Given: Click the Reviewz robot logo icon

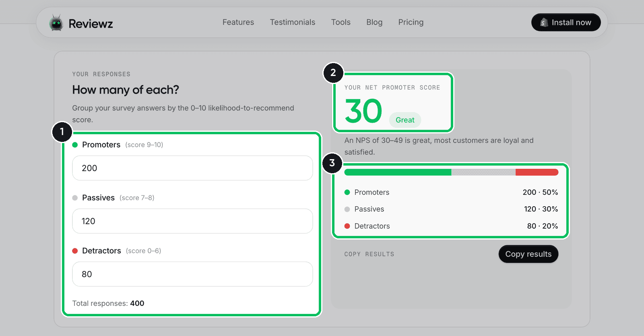Looking at the screenshot, I should pos(56,23).
